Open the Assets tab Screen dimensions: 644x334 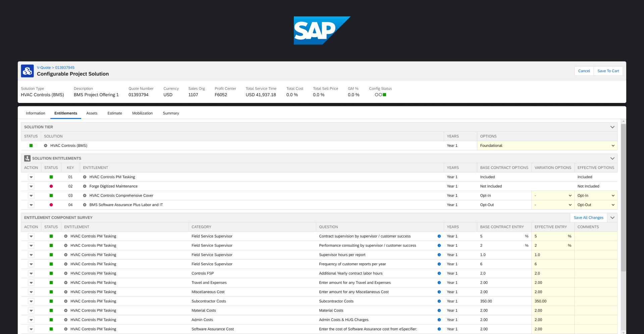pyautogui.click(x=92, y=113)
